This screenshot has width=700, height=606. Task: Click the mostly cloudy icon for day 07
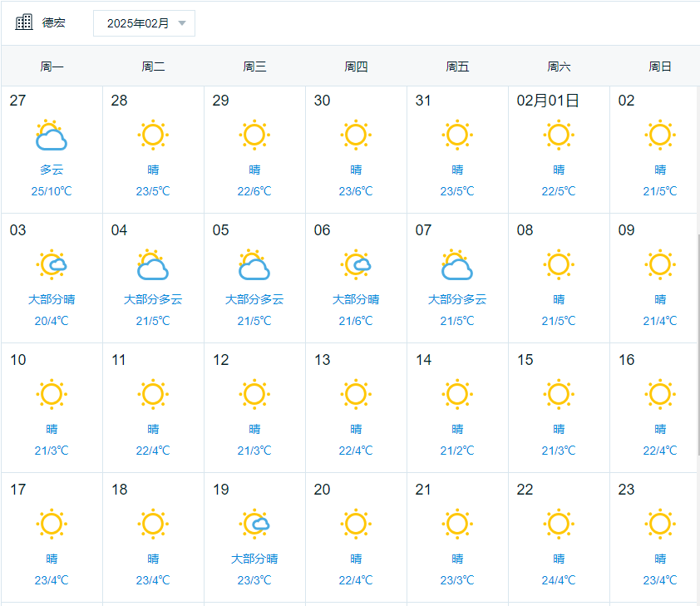pyautogui.click(x=457, y=264)
